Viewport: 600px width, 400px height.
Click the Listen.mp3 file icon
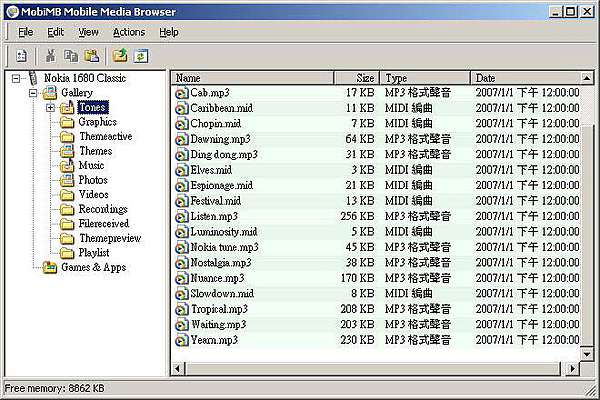coord(181,217)
